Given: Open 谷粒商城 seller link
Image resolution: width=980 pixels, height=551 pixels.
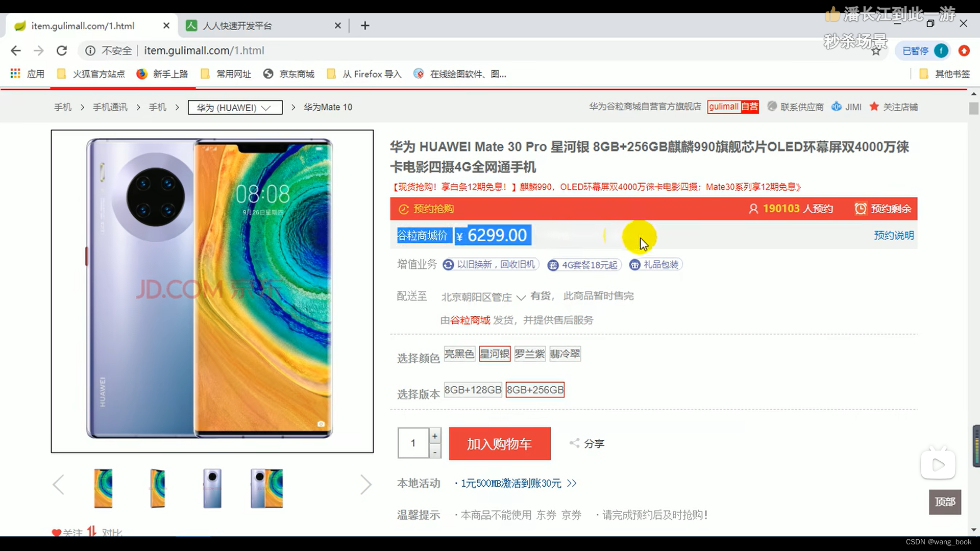Looking at the screenshot, I should (x=470, y=320).
